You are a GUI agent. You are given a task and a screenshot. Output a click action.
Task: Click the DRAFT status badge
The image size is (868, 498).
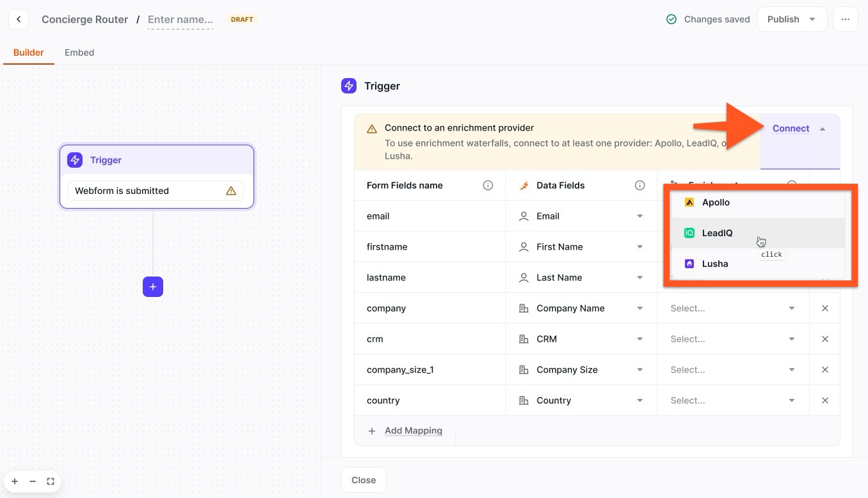(242, 19)
